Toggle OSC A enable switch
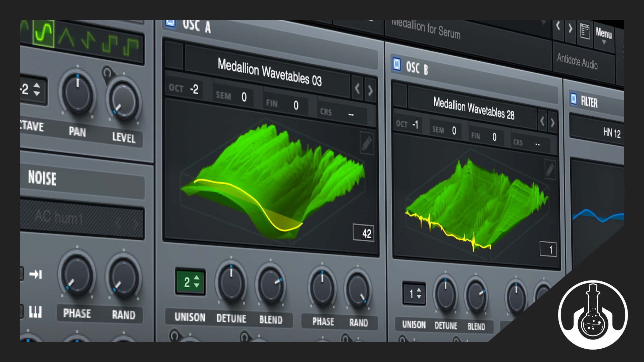Image resolution: width=644 pixels, height=362 pixels. (170, 23)
